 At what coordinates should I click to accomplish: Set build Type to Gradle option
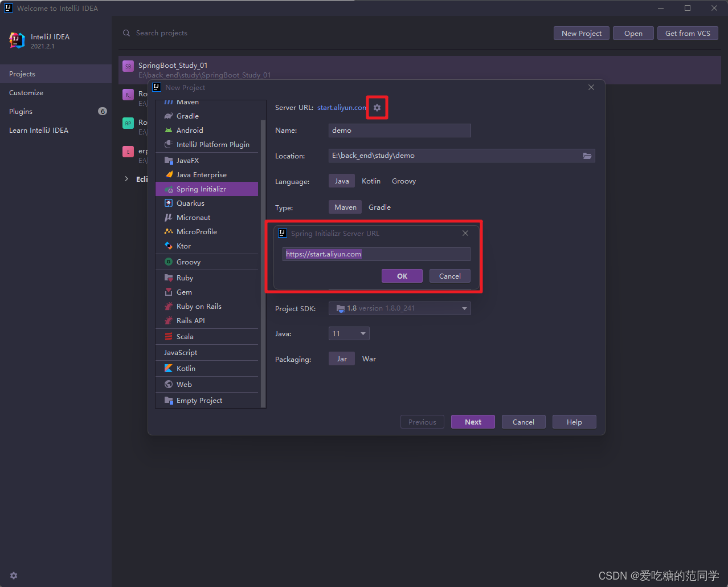(379, 207)
